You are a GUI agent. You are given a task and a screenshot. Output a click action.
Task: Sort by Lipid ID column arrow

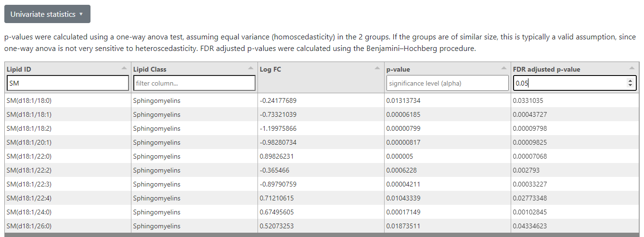(125, 68)
